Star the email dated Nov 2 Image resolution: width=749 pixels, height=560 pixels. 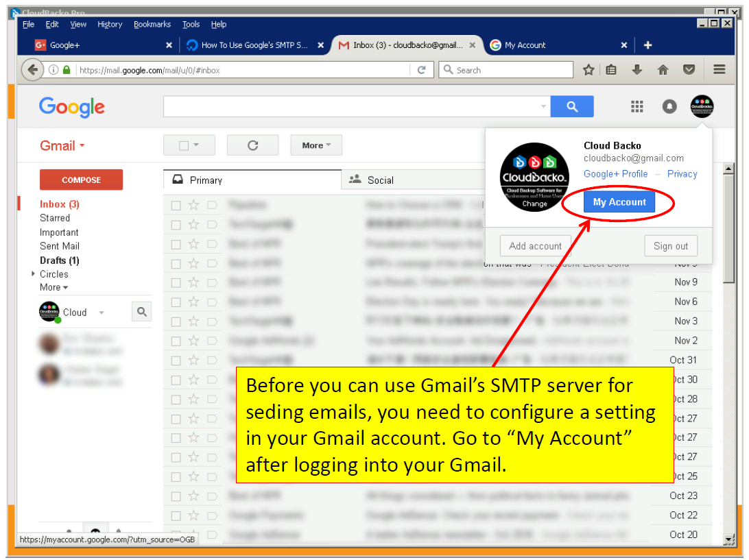[193, 341]
